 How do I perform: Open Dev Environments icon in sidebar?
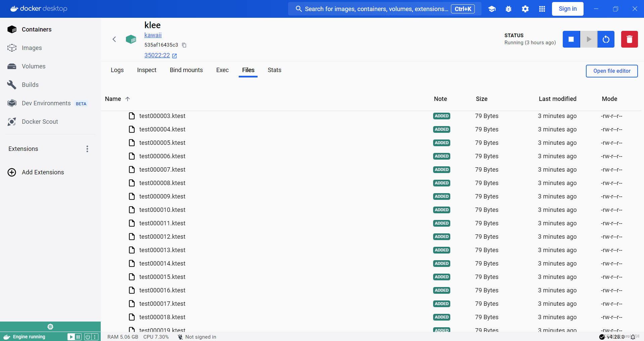coord(12,103)
